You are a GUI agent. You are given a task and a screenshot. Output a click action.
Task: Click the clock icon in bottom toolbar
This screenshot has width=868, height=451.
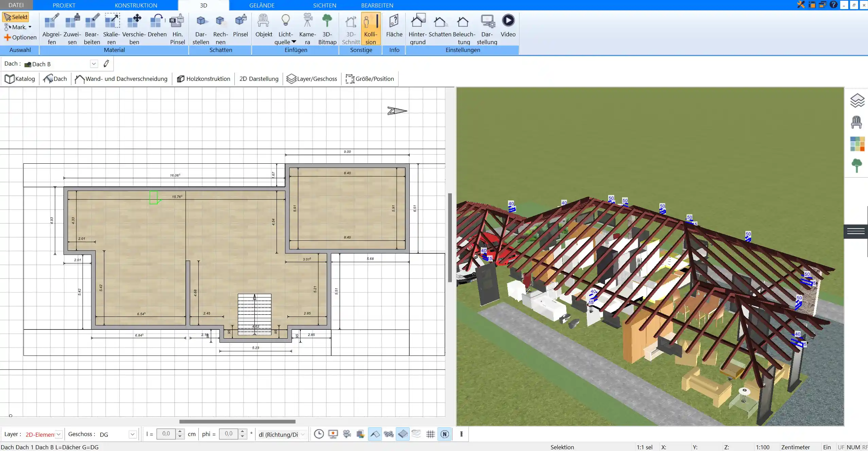319,434
